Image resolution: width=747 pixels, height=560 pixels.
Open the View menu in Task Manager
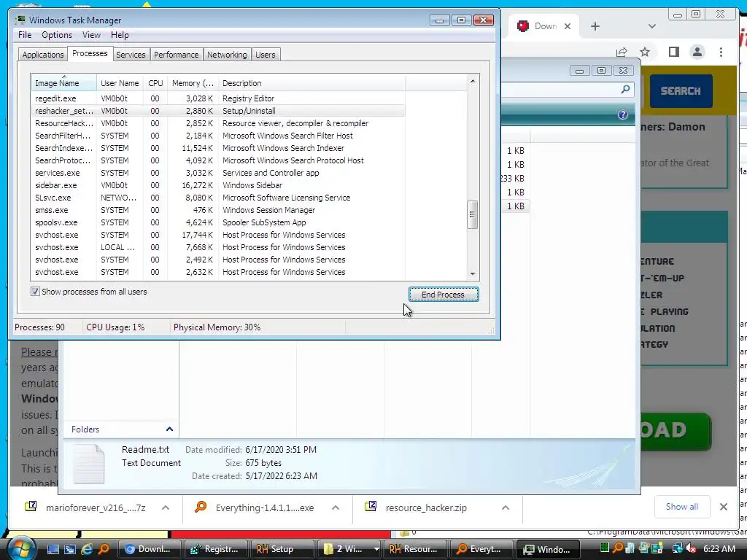click(x=91, y=35)
